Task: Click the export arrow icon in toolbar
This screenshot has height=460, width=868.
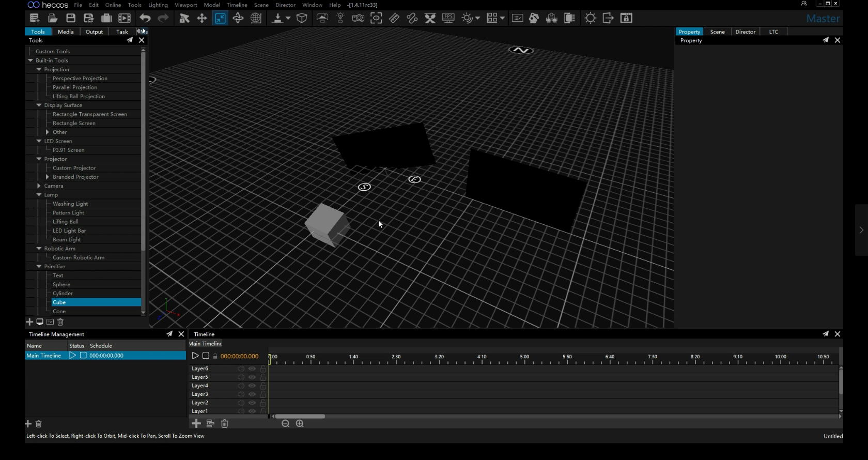Action: [608, 18]
